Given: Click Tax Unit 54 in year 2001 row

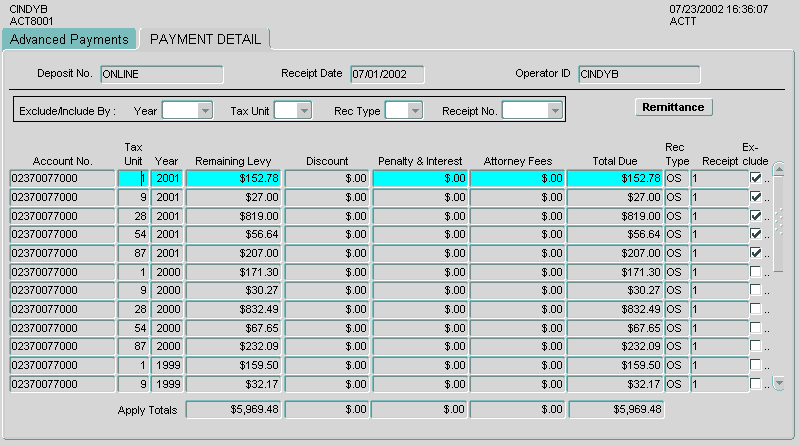Looking at the screenshot, I should 133,234.
